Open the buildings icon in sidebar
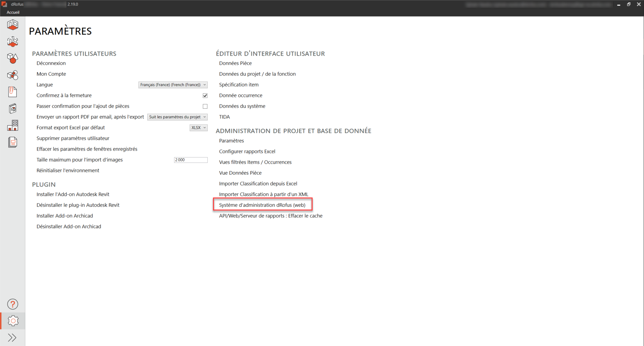 (13, 125)
